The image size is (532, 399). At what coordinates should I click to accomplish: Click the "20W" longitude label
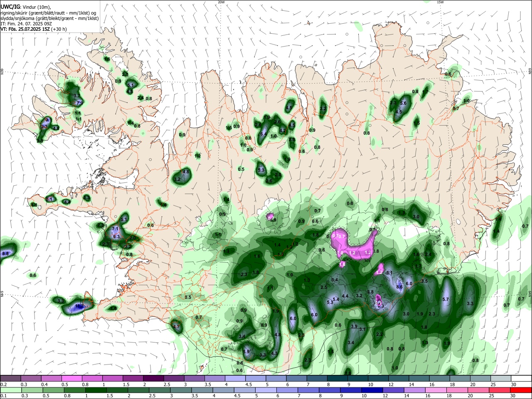point(222,2)
